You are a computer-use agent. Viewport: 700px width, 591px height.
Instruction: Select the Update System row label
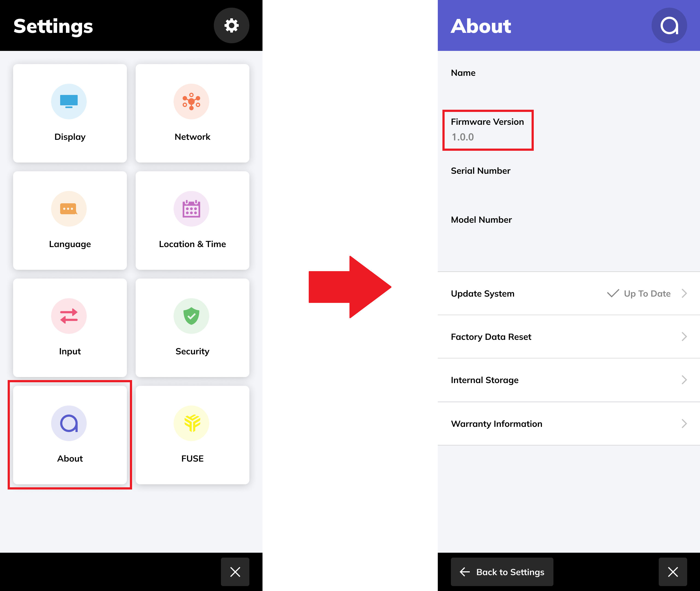pos(482,294)
